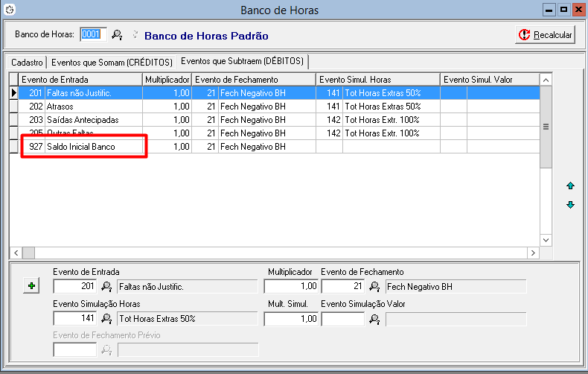Click search icon next to Banco de Horas field

[116, 34]
